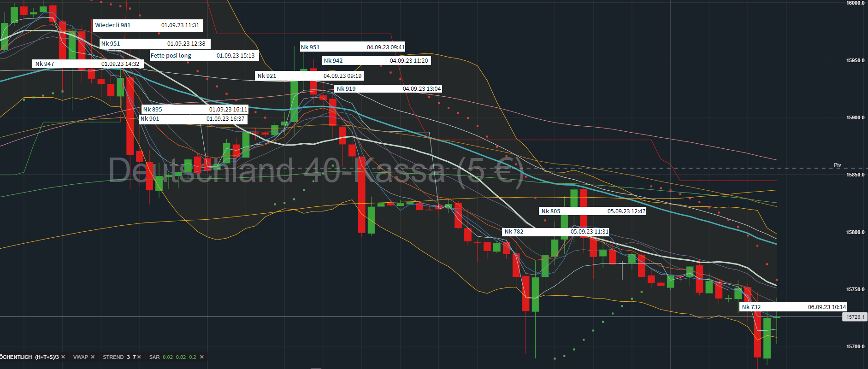
Task: Select the 'Nk 951' 01.09.23 12:38 note
Action: (155, 44)
